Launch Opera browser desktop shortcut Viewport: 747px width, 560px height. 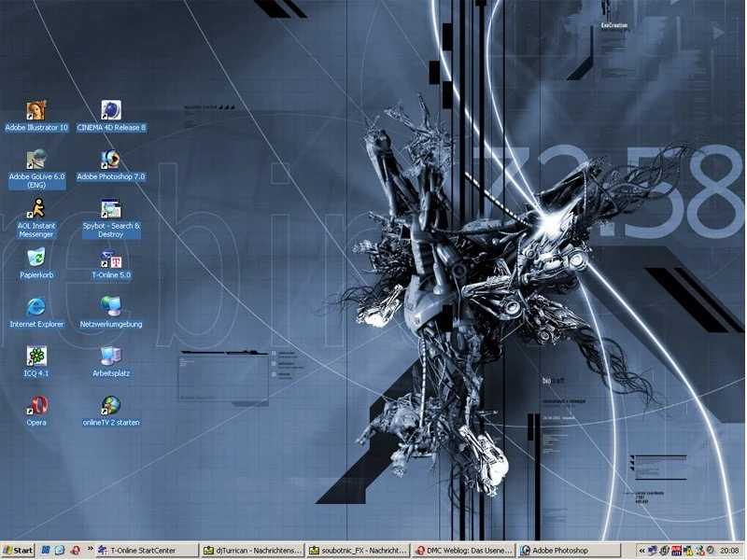tap(36, 405)
